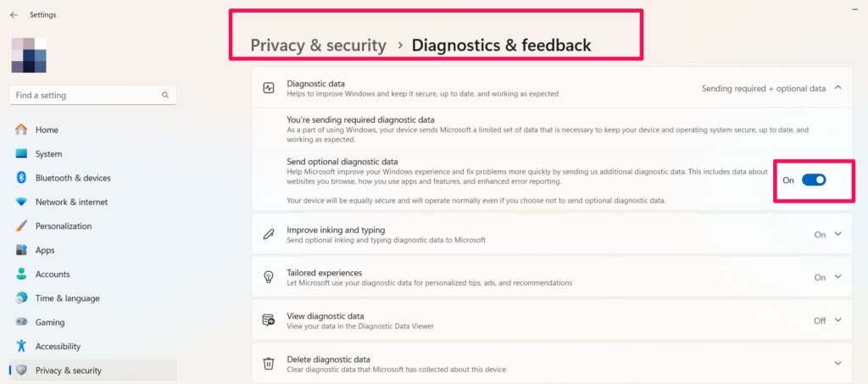The width and height of the screenshot is (868, 384).
Task: Expand the Tailored experiences chevron
Action: pyautogui.click(x=838, y=277)
